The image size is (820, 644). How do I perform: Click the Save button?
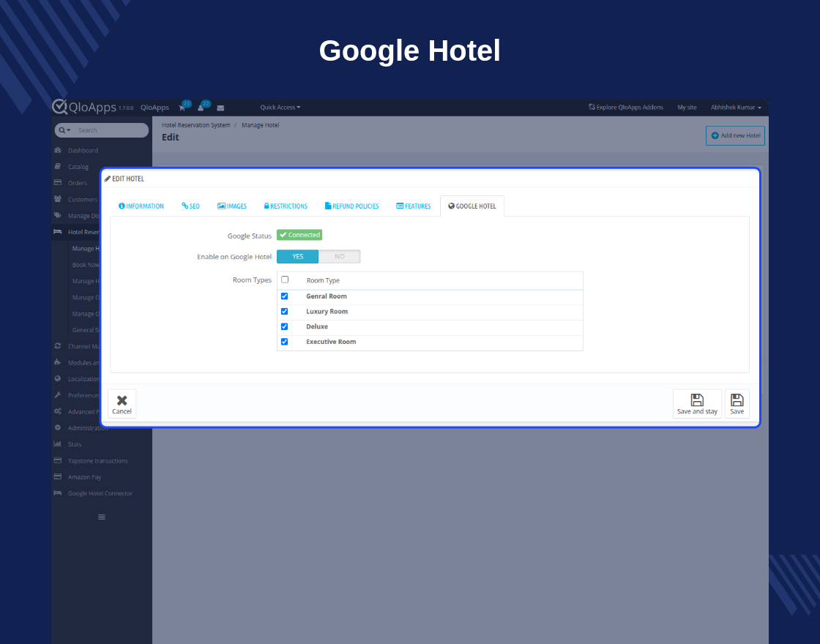pos(737,404)
